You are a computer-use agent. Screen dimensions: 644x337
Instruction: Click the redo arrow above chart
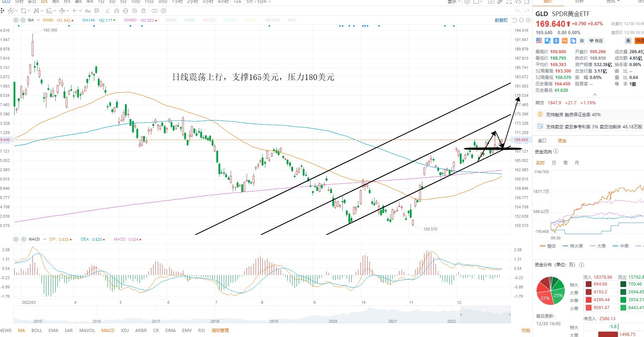point(527,11)
